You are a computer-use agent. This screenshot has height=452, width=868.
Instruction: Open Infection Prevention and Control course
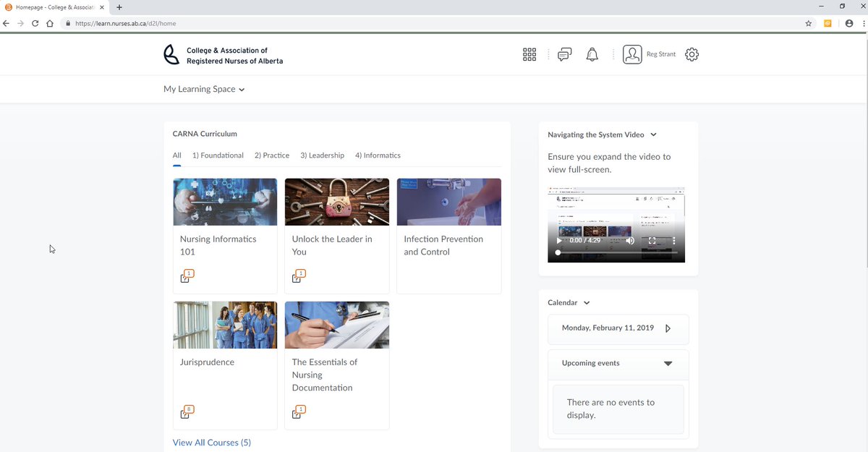[x=443, y=245]
